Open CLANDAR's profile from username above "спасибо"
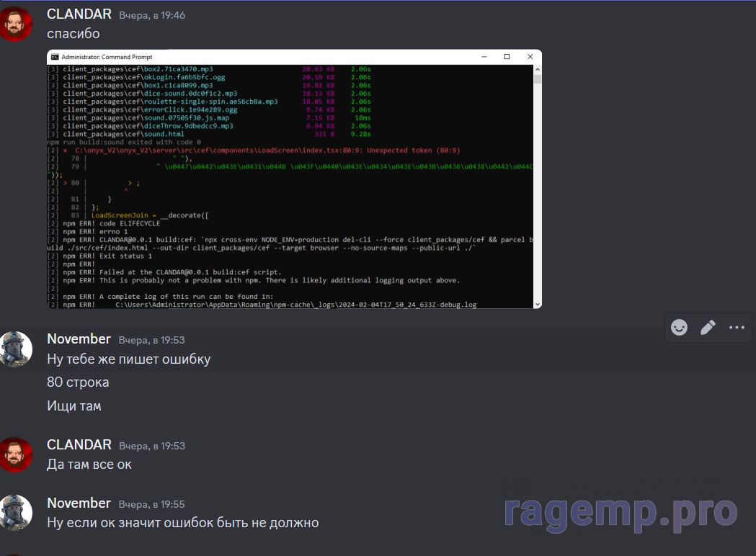 tap(79, 14)
